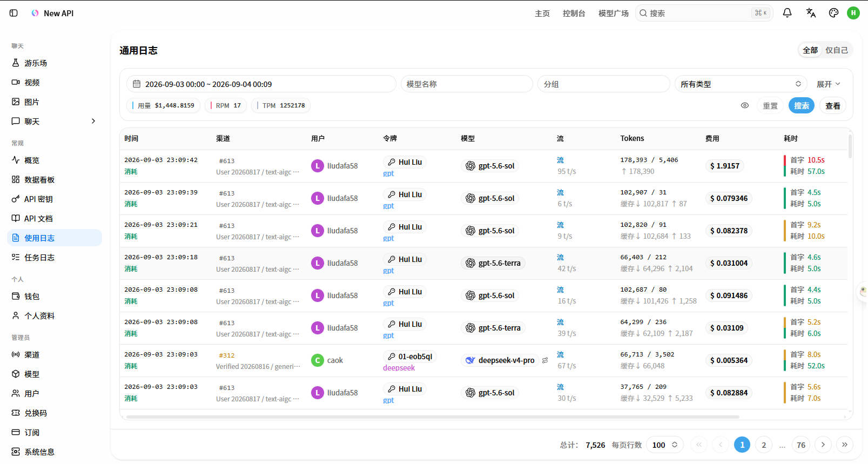
Task: Collapse the sidebar with the panel icon
Action: pos(14,13)
